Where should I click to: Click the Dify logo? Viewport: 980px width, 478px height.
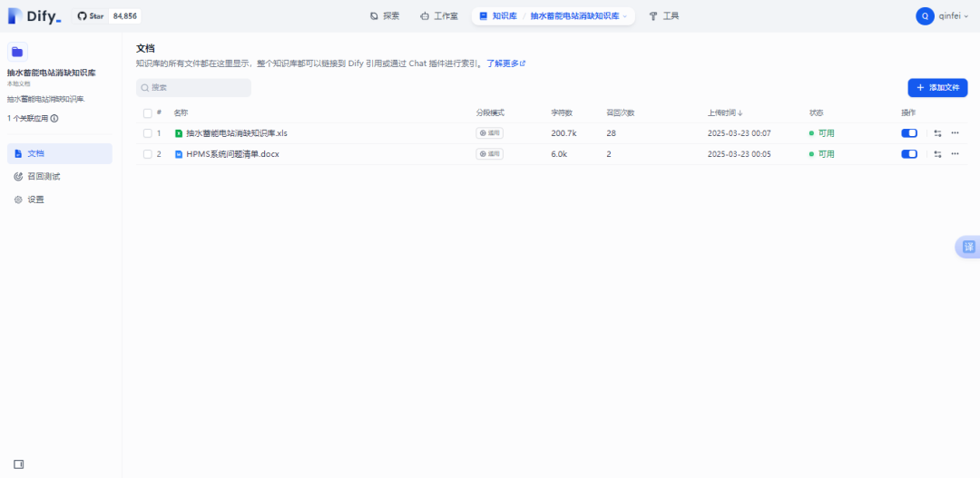click(34, 16)
